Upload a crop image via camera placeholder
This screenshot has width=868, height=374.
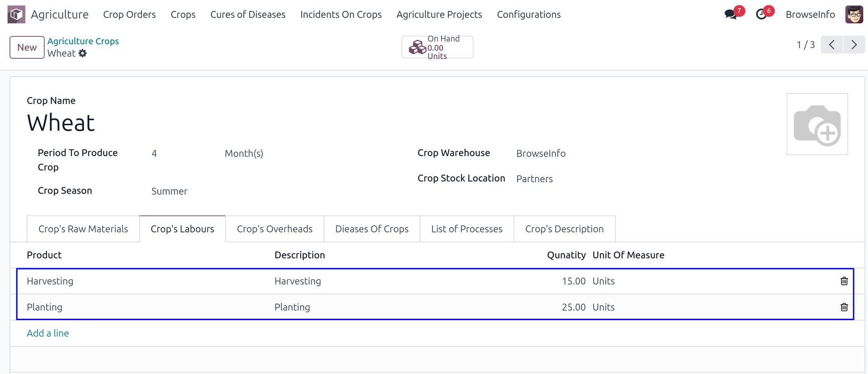[x=816, y=124]
